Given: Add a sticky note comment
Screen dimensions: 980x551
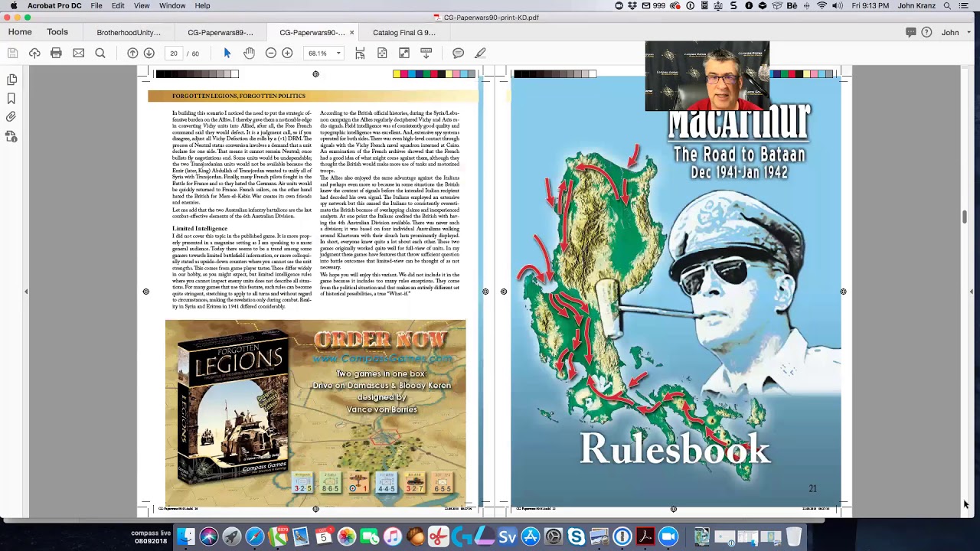Looking at the screenshot, I should [458, 53].
